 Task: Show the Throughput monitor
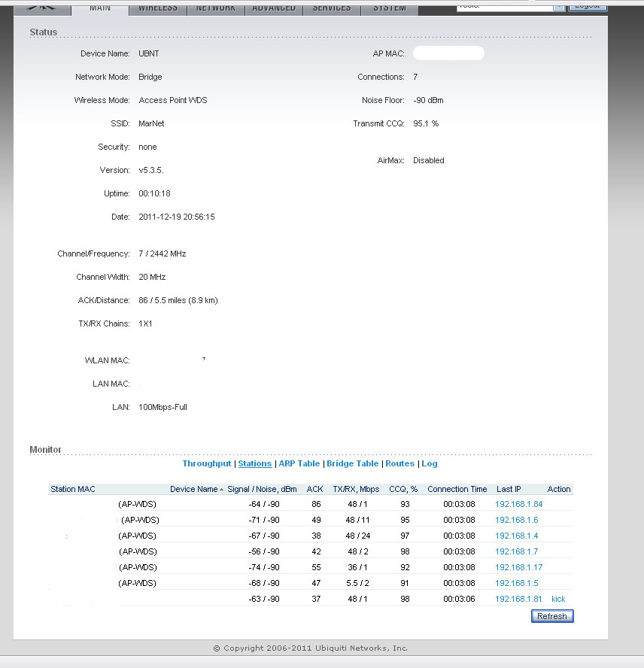point(207,463)
